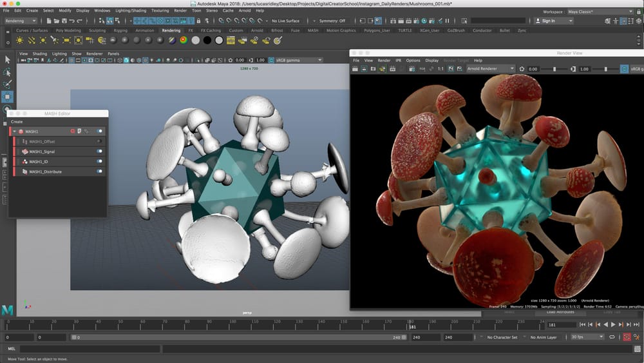Open the No Live Surface dropdown arrow
The image size is (644, 363).
point(267,21)
